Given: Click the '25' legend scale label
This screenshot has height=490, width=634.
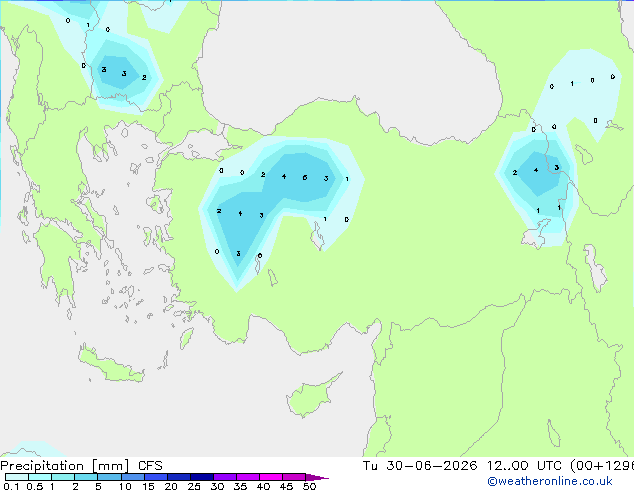Looking at the screenshot, I should [x=194, y=486].
